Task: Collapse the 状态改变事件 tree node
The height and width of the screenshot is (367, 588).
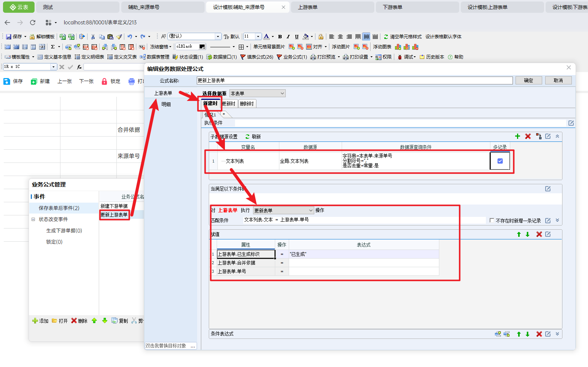Action: tap(33, 219)
